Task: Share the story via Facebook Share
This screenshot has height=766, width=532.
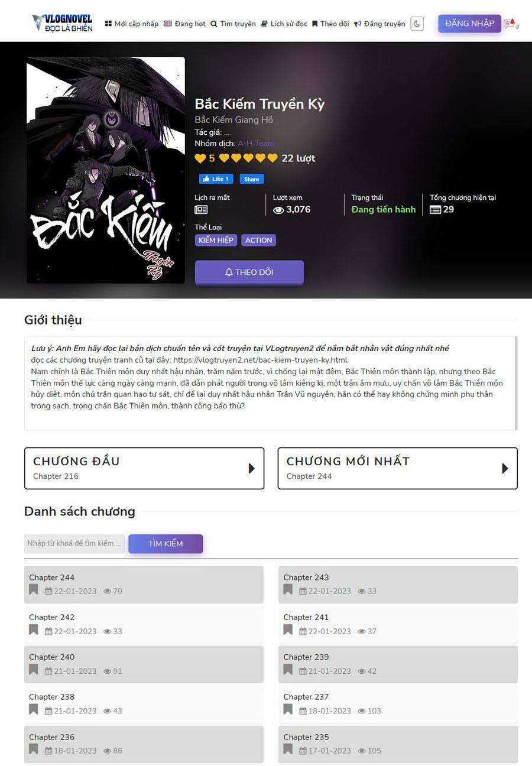Action: 252,178
